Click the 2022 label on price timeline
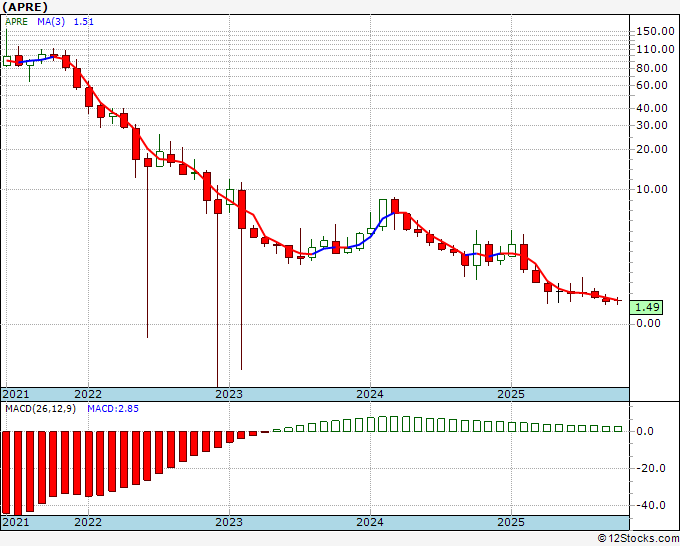 click(88, 394)
